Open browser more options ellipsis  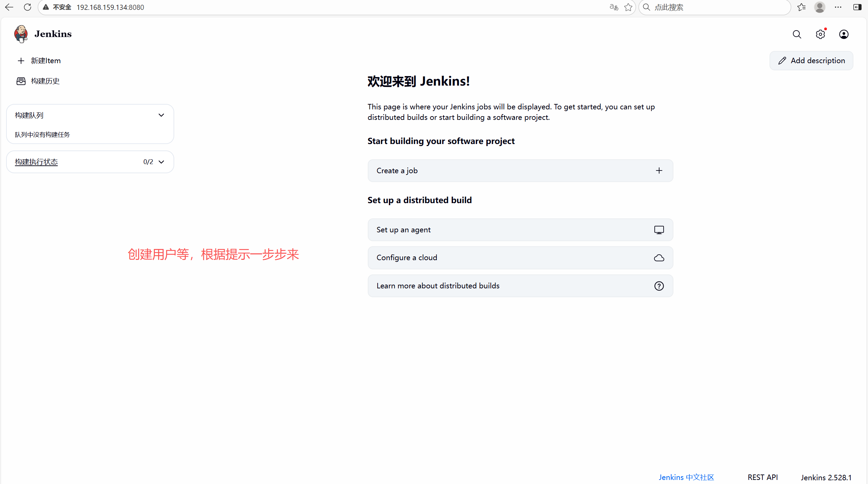coord(838,7)
